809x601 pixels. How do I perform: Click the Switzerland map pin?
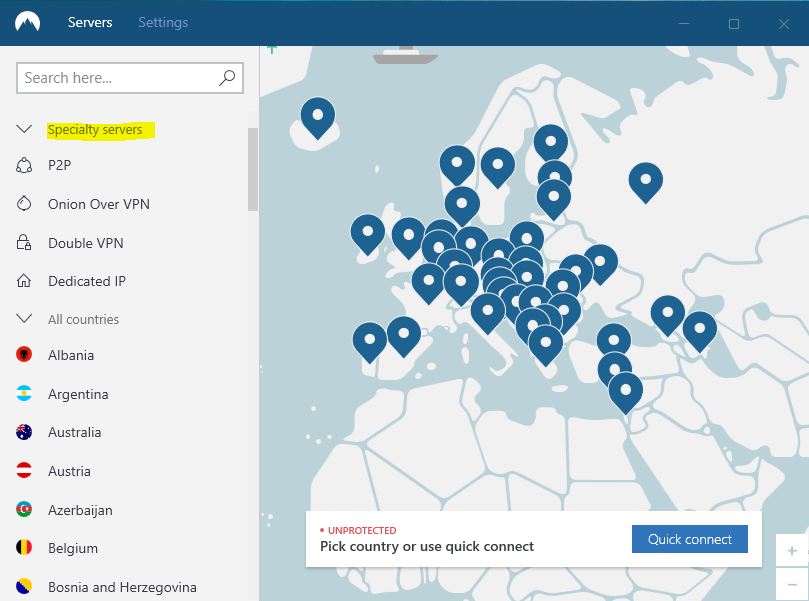coord(461,282)
